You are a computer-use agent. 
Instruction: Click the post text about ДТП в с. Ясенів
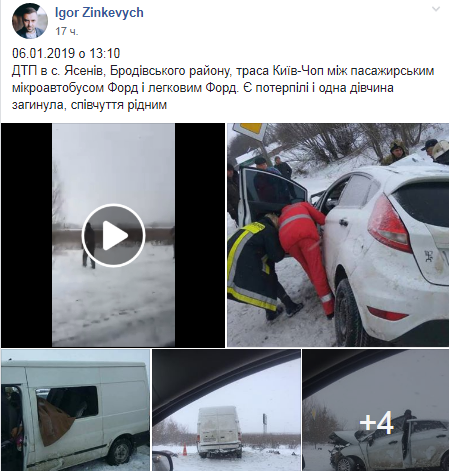pyautogui.click(x=223, y=88)
